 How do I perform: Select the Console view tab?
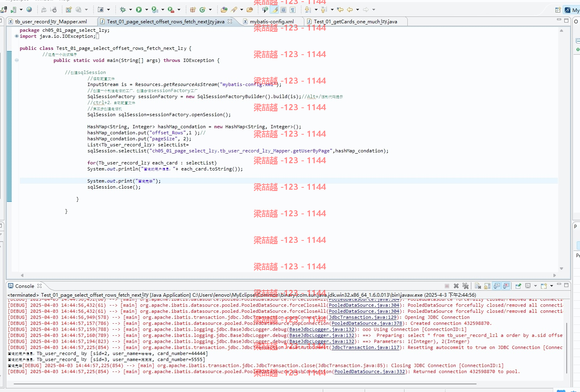pyautogui.click(x=25, y=286)
